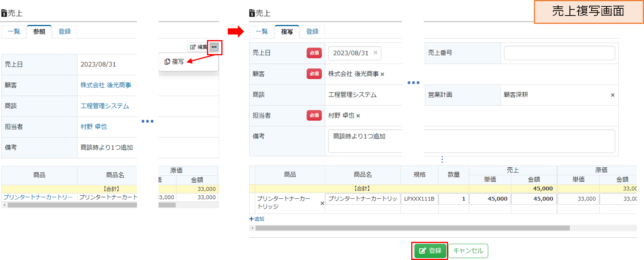Click the 規格 column header
The height and width of the screenshot is (260, 644).
[x=419, y=175]
